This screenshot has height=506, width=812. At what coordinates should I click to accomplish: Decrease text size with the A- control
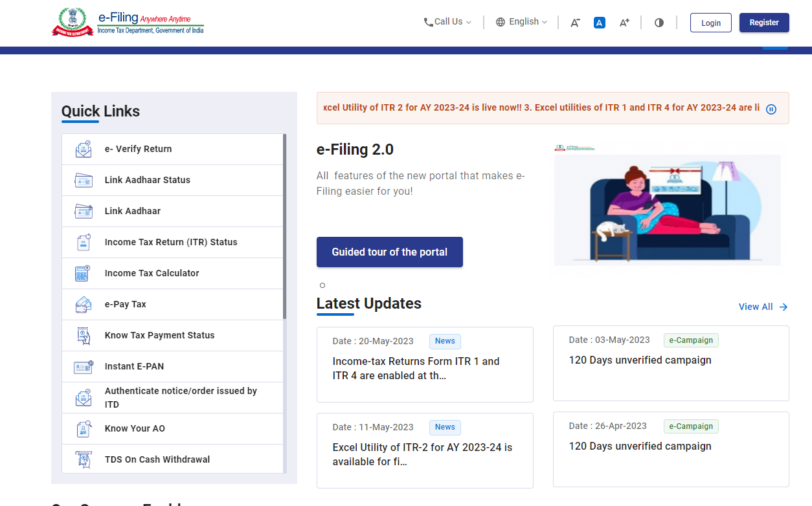click(x=574, y=22)
